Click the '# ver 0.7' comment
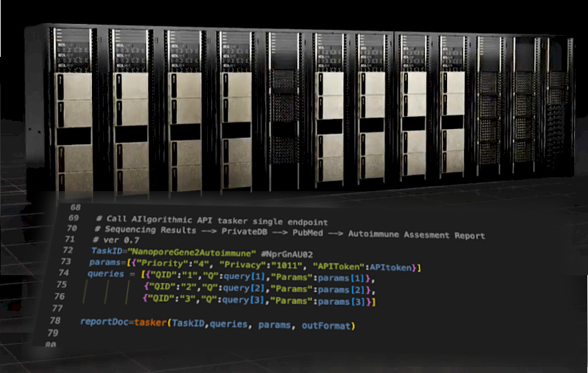Image resolution: width=588 pixels, height=373 pixels. pyautogui.click(x=117, y=239)
